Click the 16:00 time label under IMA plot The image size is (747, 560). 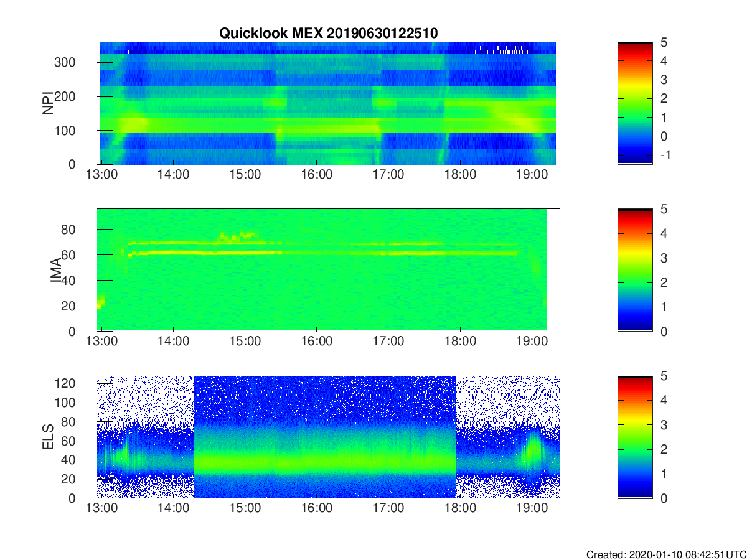point(317,343)
